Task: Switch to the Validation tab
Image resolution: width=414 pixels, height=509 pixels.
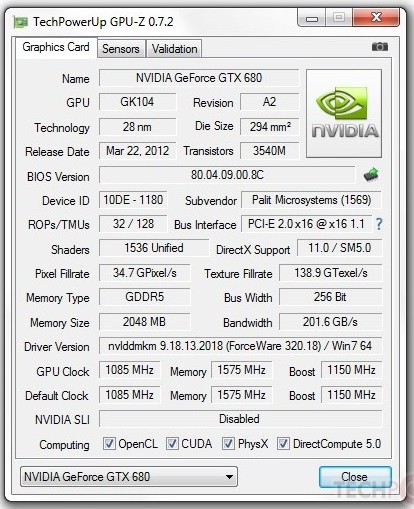Action: tap(174, 49)
